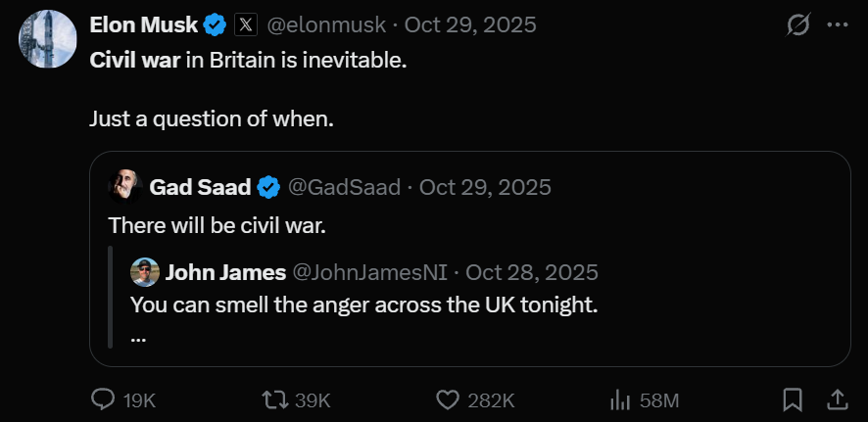The image size is (868, 422).
Task: Click the X affiliation badge beside Elon Musk
Action: (246, 24)
